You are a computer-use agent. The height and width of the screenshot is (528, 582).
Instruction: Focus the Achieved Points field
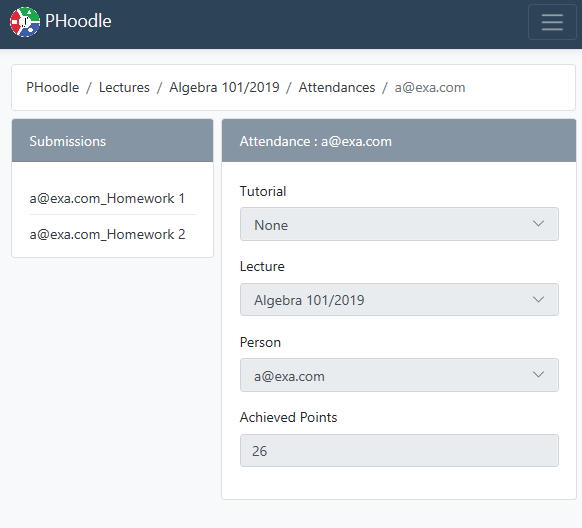tap(399, 450)
